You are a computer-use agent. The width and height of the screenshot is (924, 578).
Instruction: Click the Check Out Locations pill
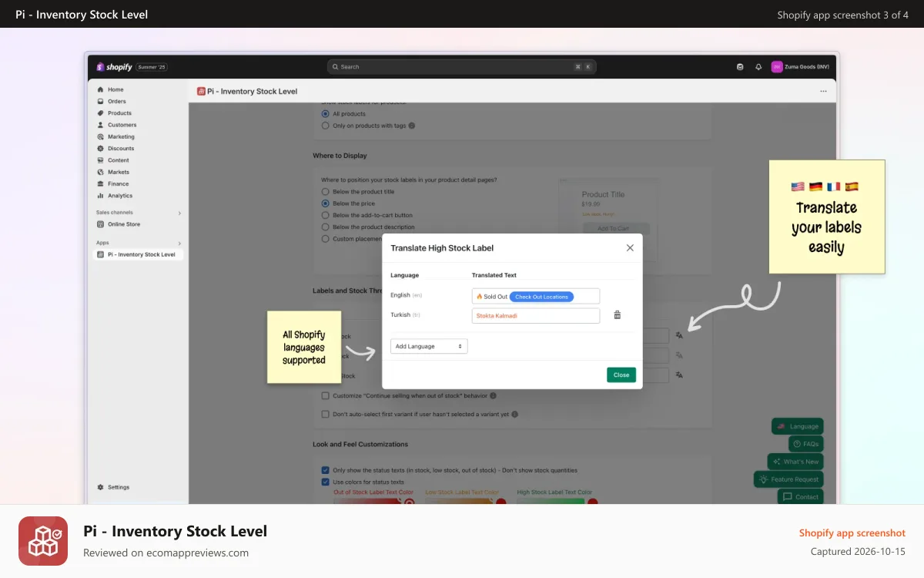click(x=541, y=297)
